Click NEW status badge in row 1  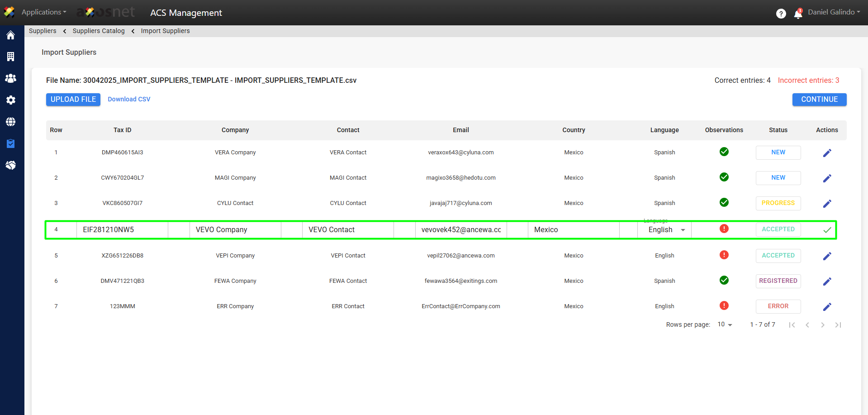[778, 153]
